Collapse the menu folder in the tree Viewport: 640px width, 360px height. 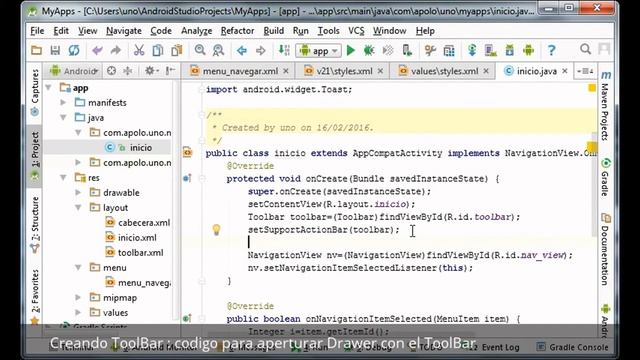point(78,268)
